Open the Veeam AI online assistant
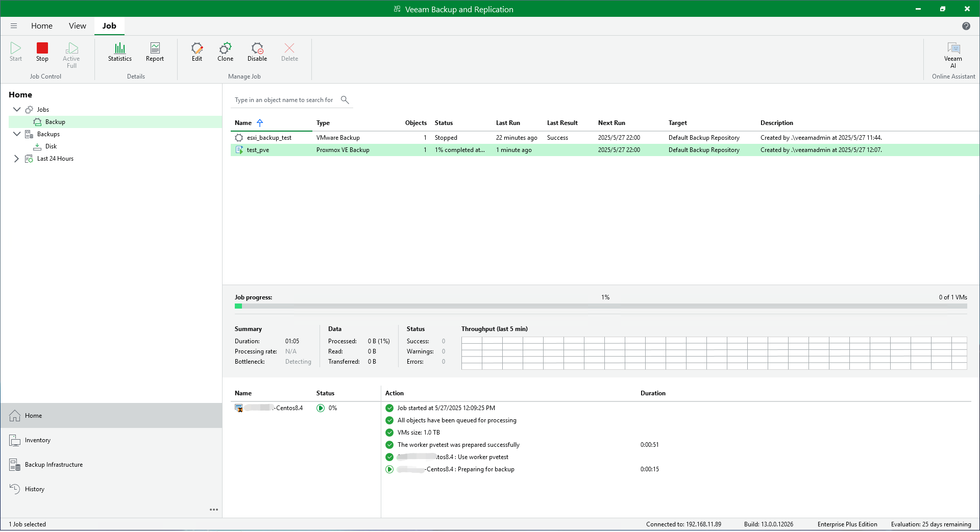980x532 pixels. coord(953,55)
